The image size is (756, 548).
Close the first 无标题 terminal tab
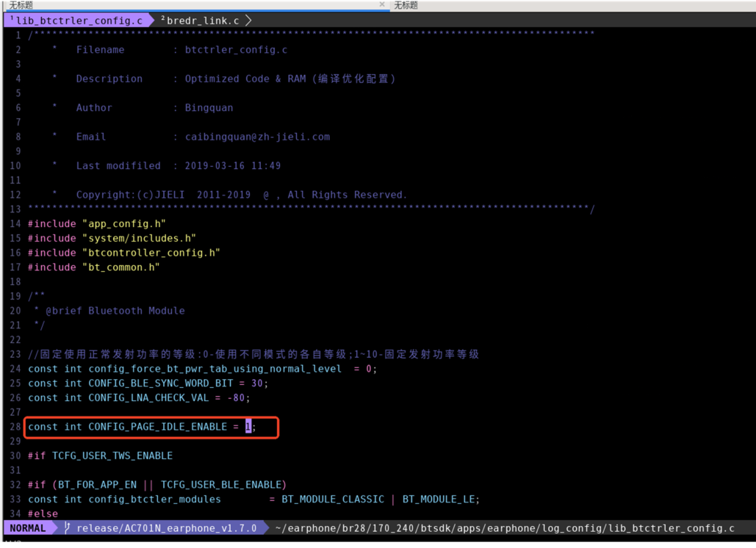(x=382, y=4)
